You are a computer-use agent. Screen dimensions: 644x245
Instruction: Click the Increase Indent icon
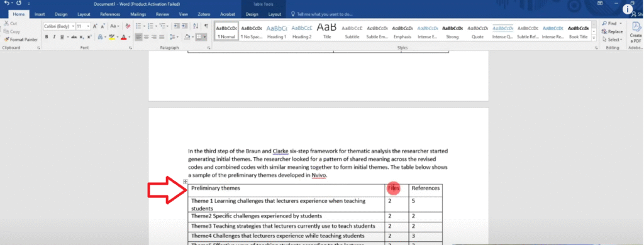185,26
